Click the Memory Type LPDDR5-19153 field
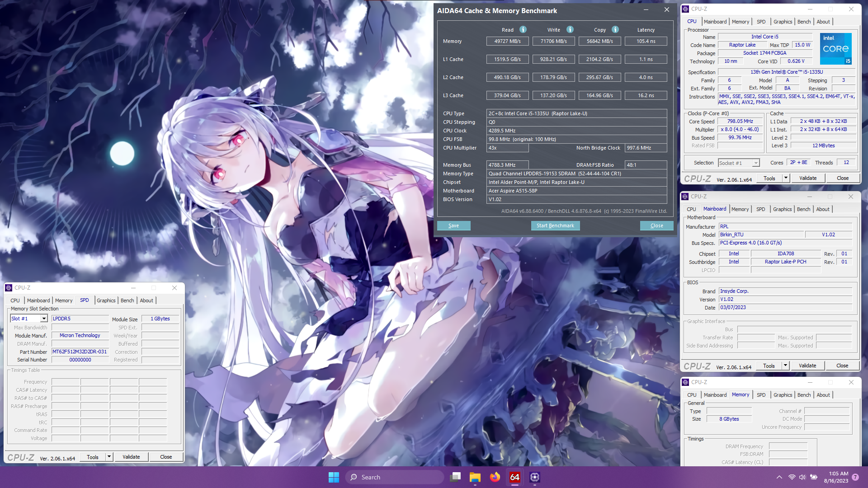This screenshot has width=868, height=488. [x=576, y=174]
